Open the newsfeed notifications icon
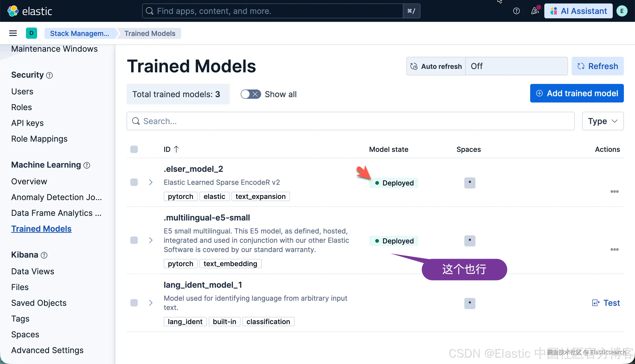Viewport: 635px width, 364px height. (x=535, y=11)
